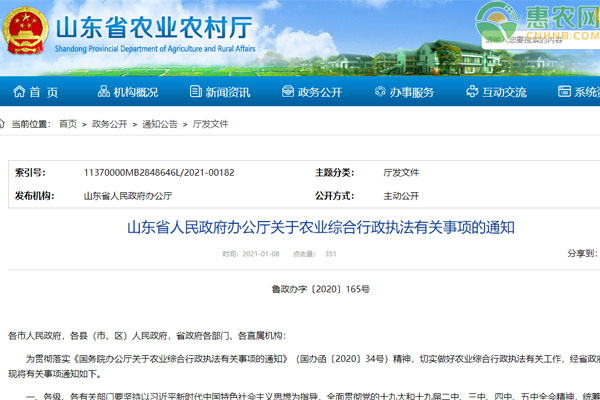This screenshot has height=400, width=600.
Task: Open the 机构概况 menu item
Action: coord(136,92)
